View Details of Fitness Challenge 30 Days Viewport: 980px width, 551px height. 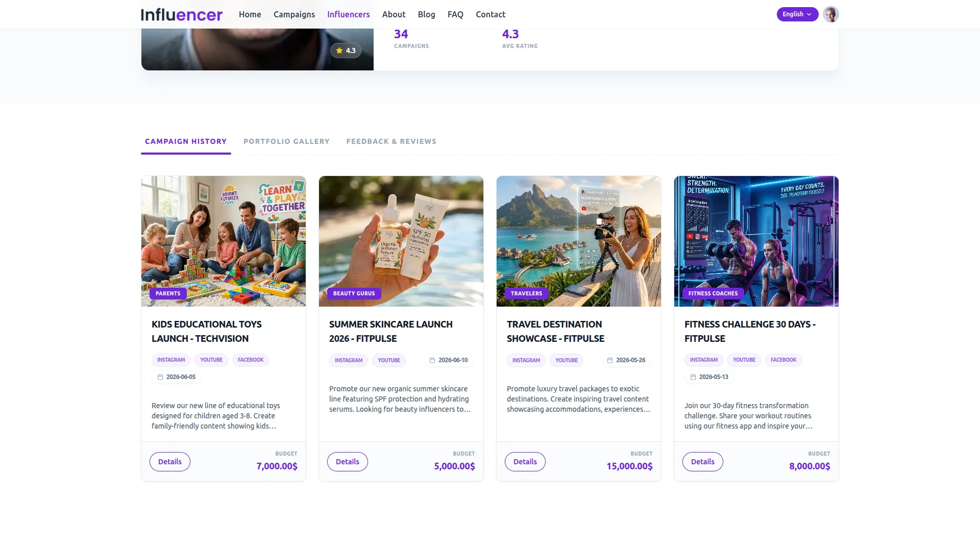click(x=702, y=462)
